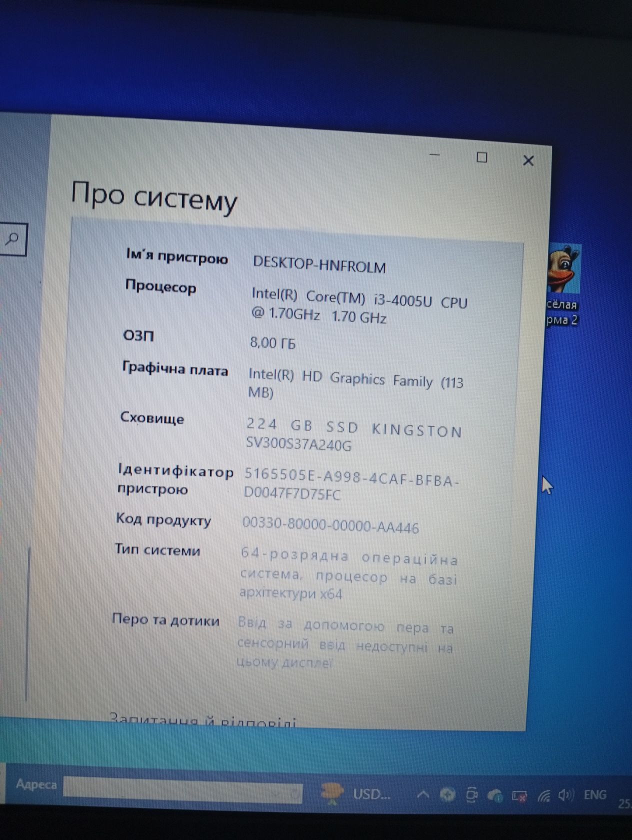Open the USD... taskbar widget
632x840 pixels.
[x=371, y=793]
